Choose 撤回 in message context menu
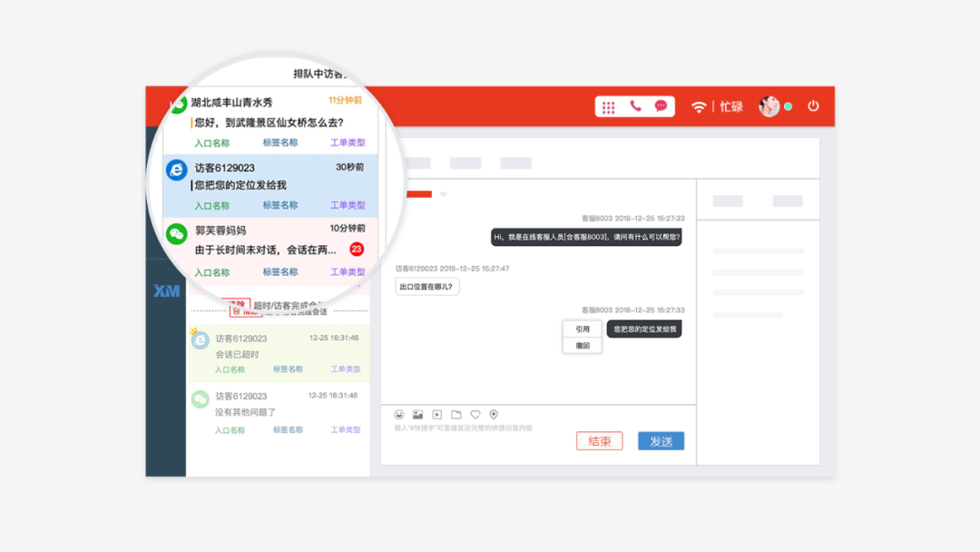 point(583,346)
